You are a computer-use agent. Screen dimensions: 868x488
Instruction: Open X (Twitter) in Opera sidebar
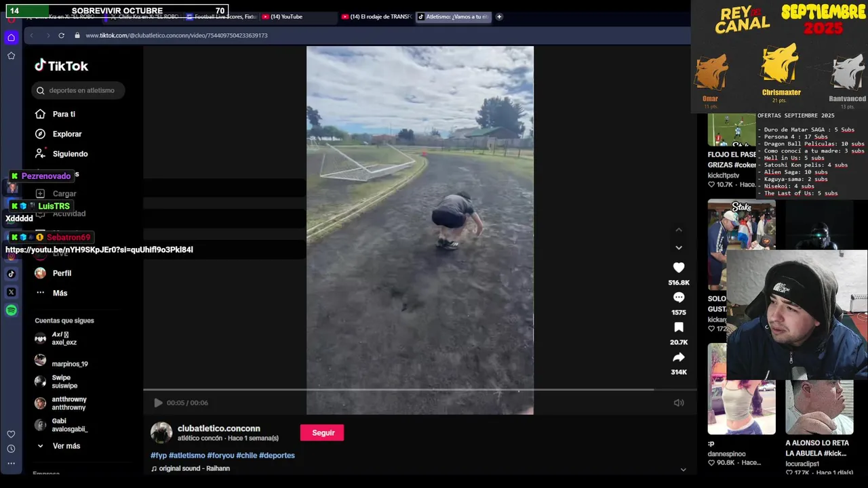click(x=11, y=292)
